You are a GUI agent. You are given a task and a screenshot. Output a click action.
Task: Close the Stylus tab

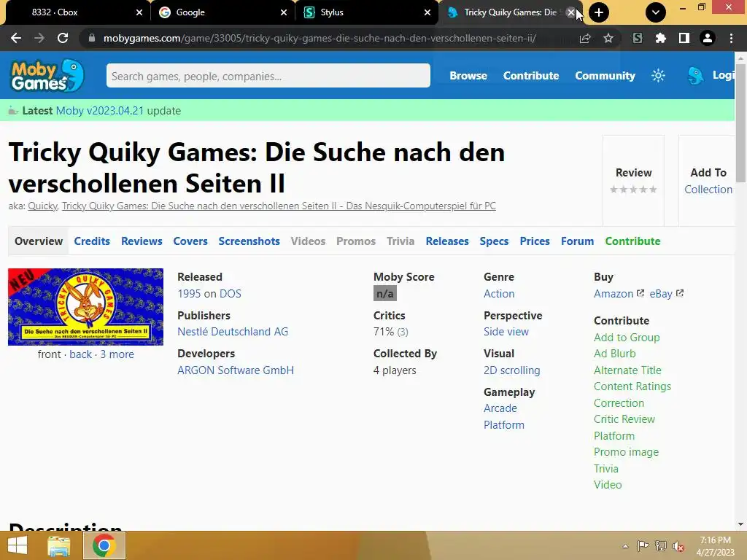427,12
